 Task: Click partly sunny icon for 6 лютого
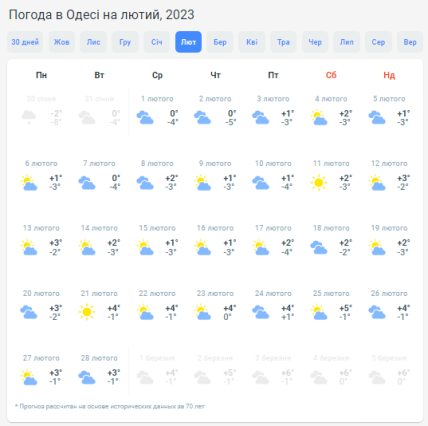29,182
